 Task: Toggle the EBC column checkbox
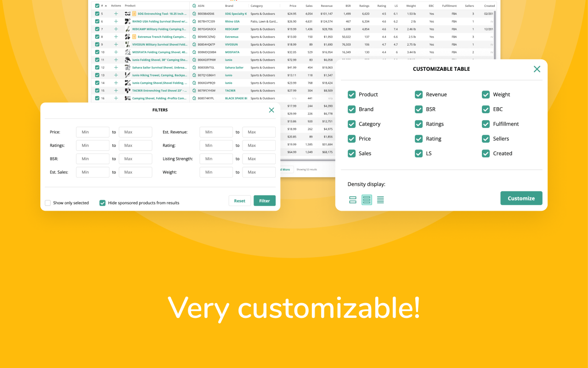point(486,109)
